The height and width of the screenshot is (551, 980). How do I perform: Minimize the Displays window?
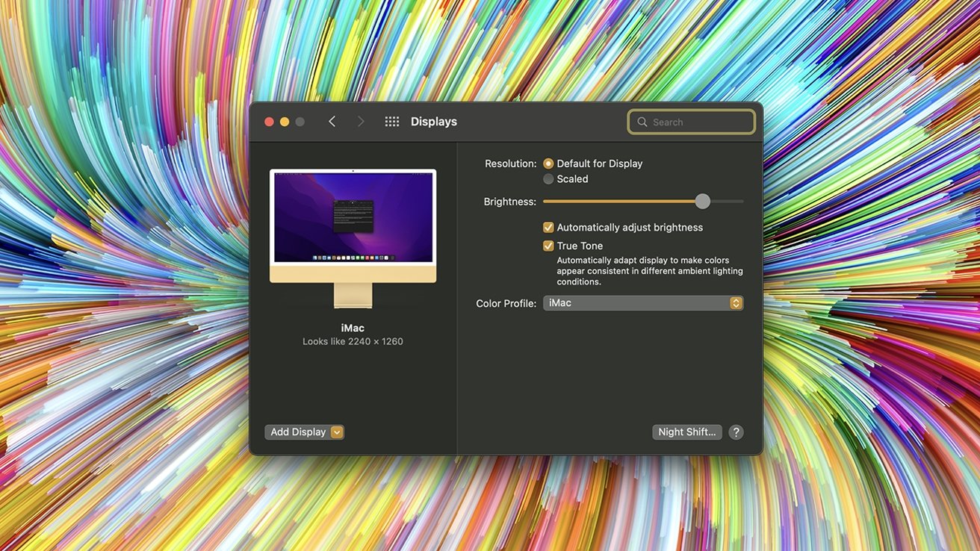click(x=285, y=122)
